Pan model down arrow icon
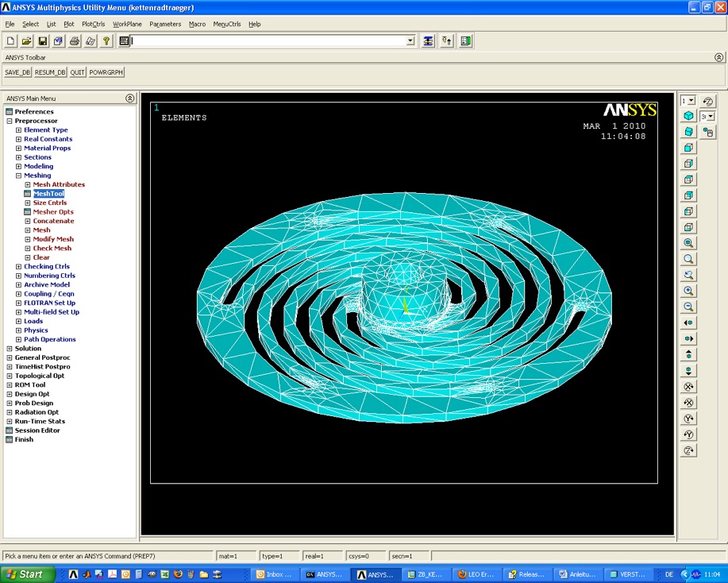This screenshot has width=728, height=583. (x=688, y=371)
